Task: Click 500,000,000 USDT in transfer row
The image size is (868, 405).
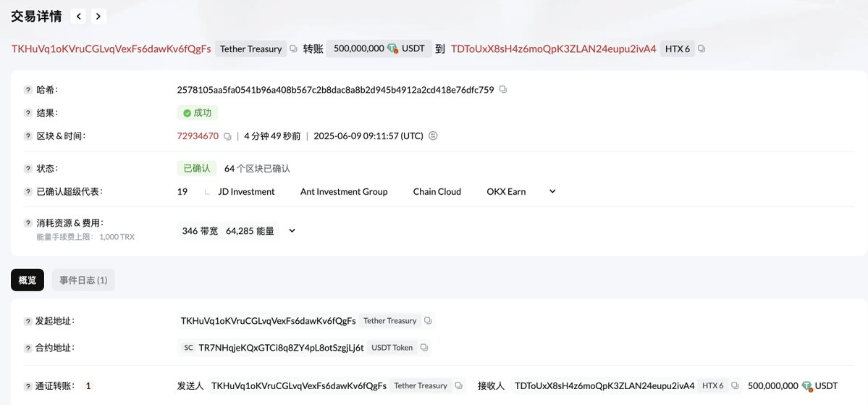Action: (x=793, y=385)
